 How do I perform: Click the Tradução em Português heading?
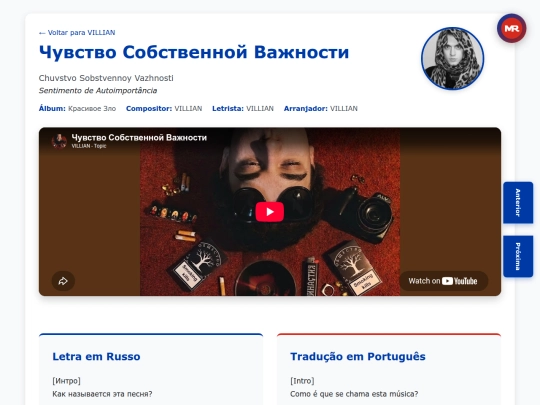pyautogui.click(x=358, y=356)
